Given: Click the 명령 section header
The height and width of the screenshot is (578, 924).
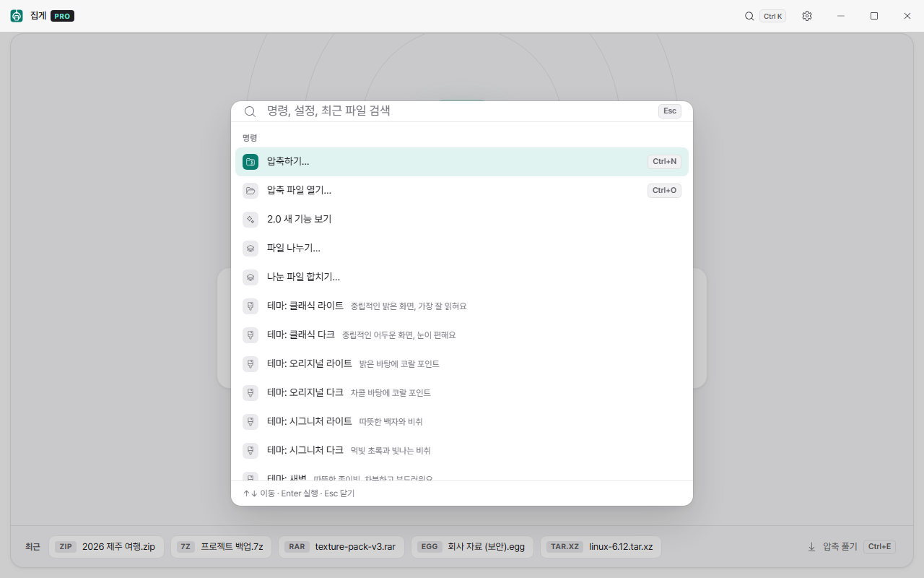Looking at the screenshot, I should [x=250, y=137].
